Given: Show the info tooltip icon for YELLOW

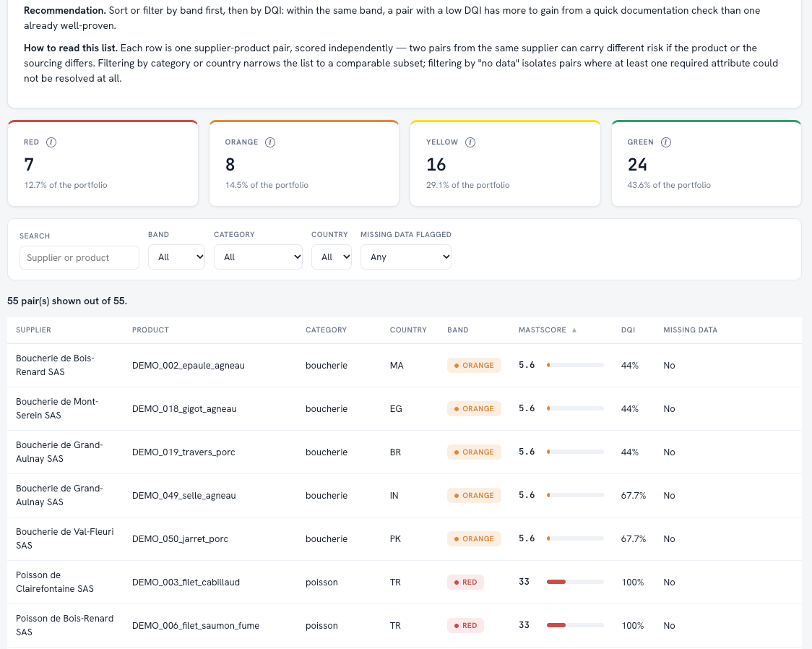Looking at the screenshot, I should (470, 142).
